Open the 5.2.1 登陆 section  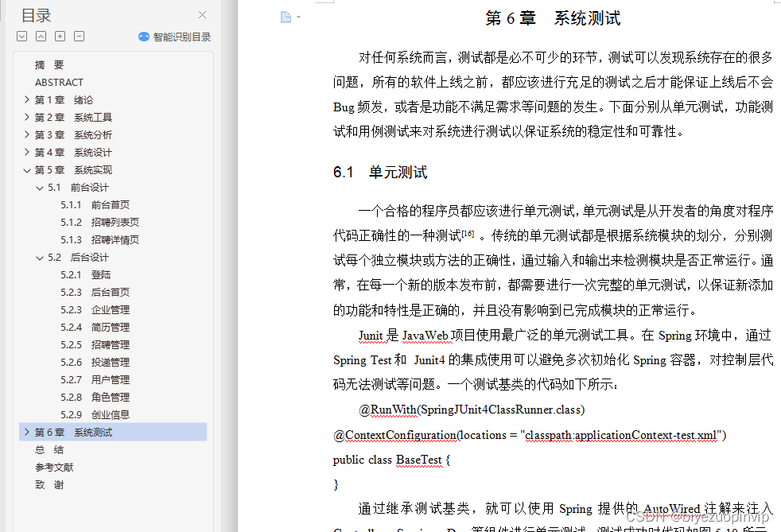pos(86,274)
